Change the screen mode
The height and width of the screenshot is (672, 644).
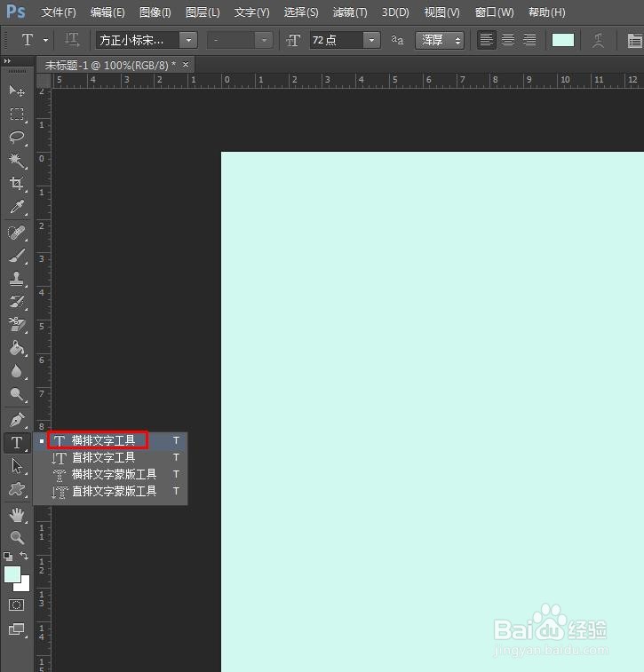click(x=17, y=629)
